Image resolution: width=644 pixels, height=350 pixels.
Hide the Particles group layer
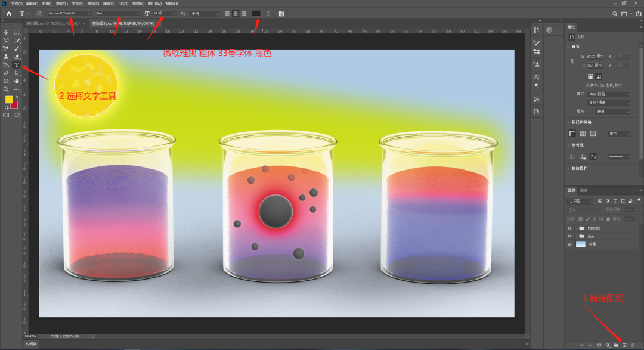(569, 228)
